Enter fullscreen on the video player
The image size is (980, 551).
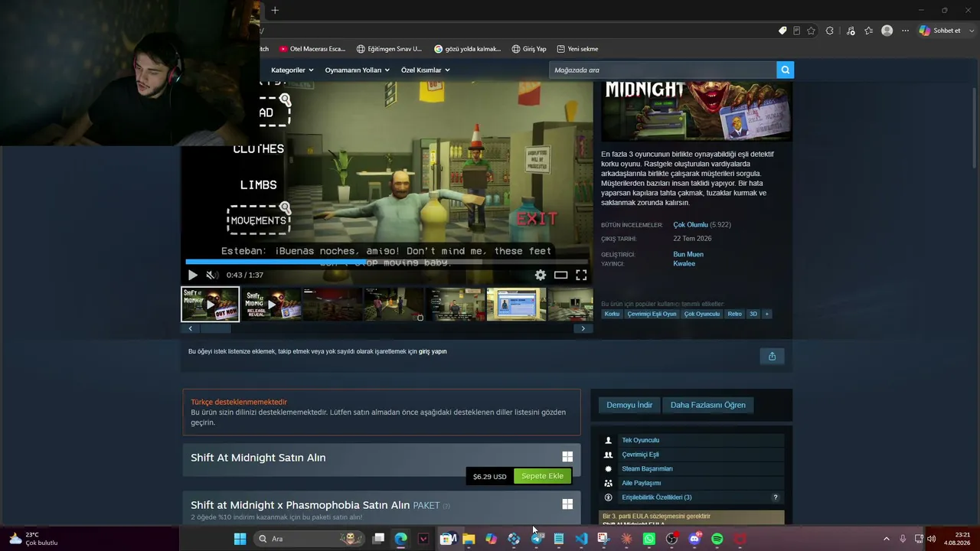pos(581,275)
